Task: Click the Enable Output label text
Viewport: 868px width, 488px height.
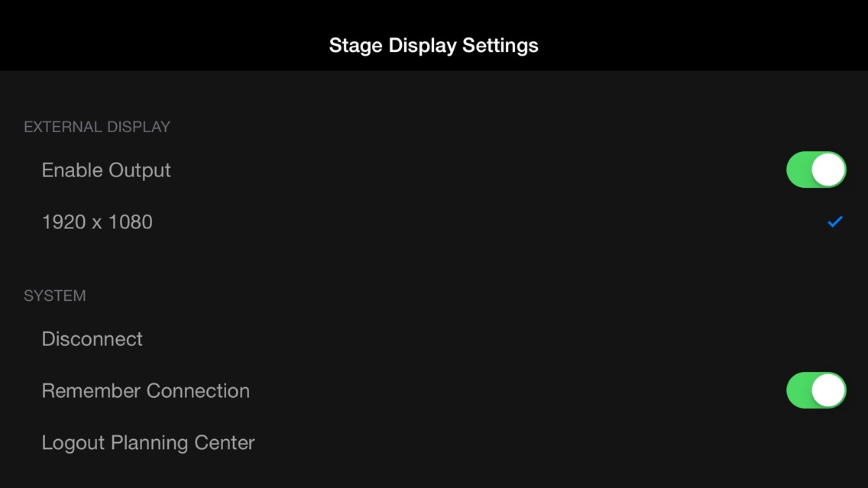Action: pyautogui.click(x=106, y=170)
